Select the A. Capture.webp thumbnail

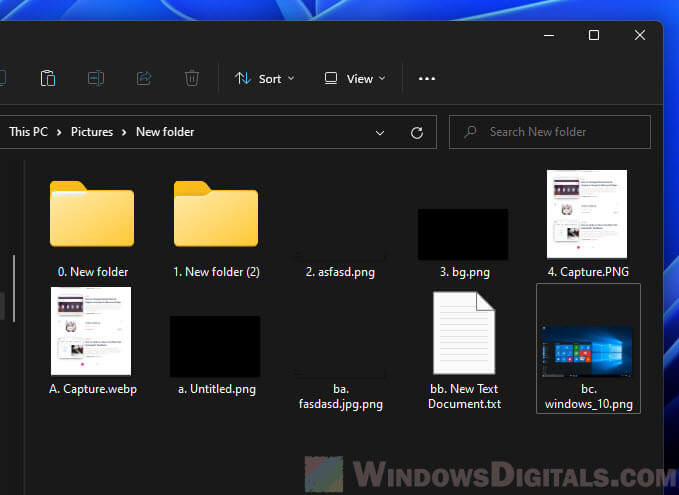coord(91,332)
